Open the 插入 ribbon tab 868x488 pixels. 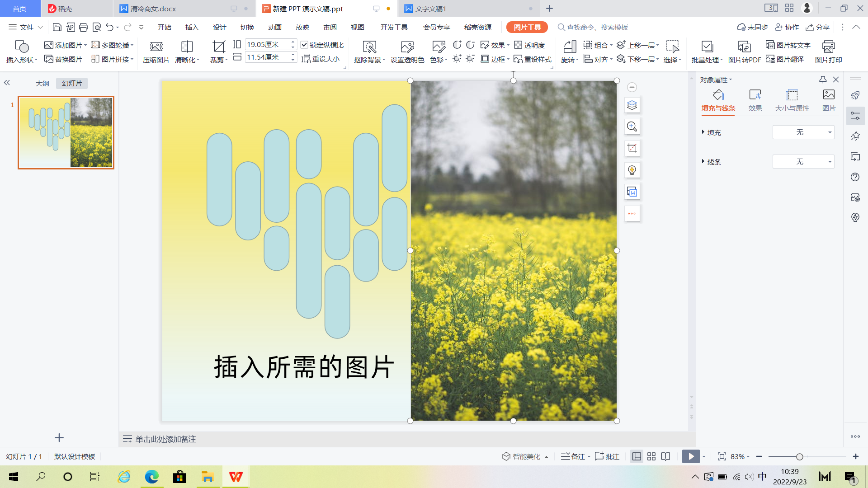192,27
